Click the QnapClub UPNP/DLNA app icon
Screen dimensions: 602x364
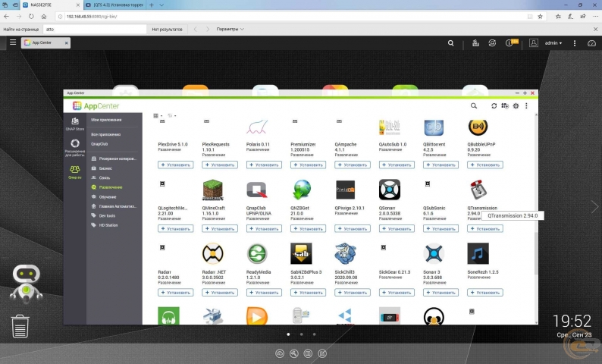[257, 190]
